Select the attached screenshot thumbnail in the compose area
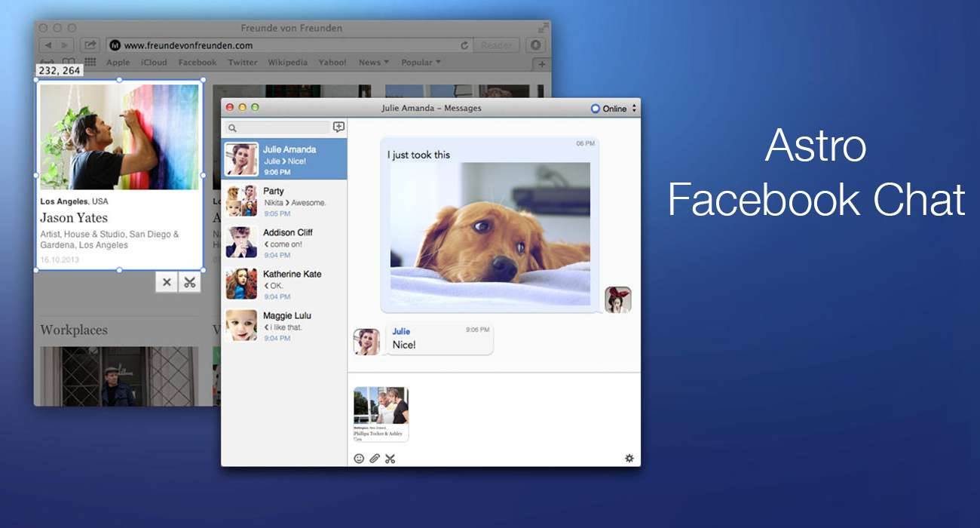Screen dimensions: 980x528 [381, 414]
